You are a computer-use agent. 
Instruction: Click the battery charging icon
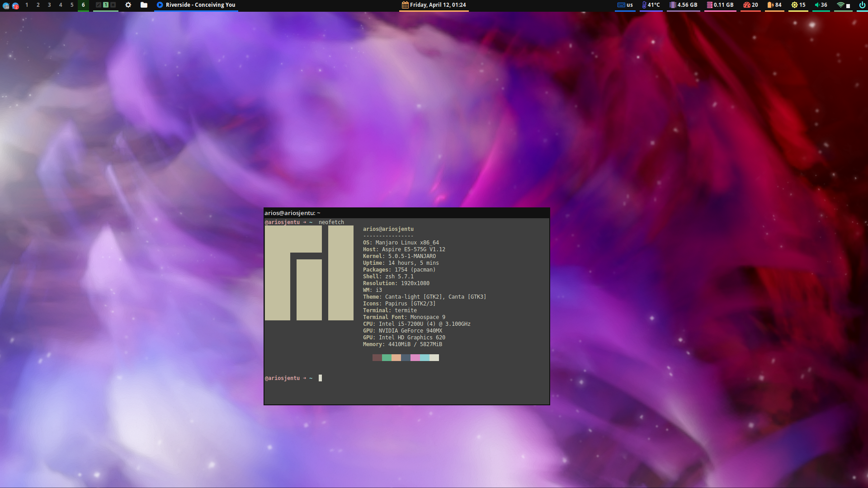tap(770, 5)
